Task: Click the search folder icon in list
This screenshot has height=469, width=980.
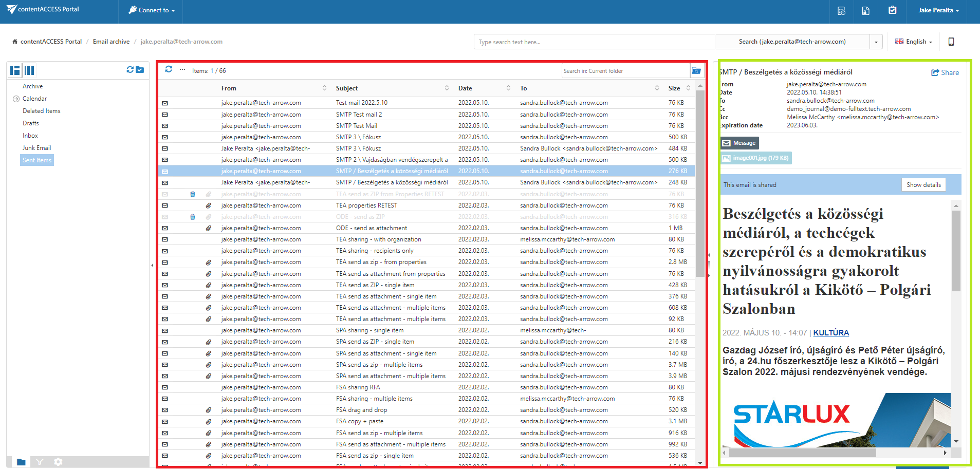Action: coord(696,71)
